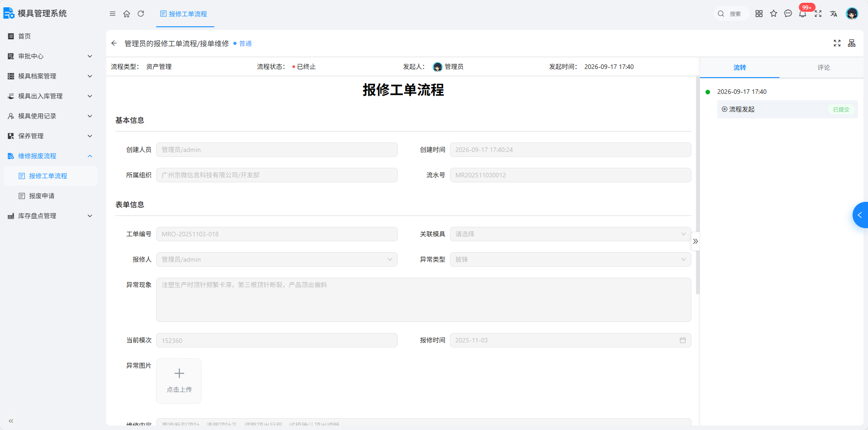Click the form vertical scrollbar
868x430 pixels.
(x=697, y=186)
